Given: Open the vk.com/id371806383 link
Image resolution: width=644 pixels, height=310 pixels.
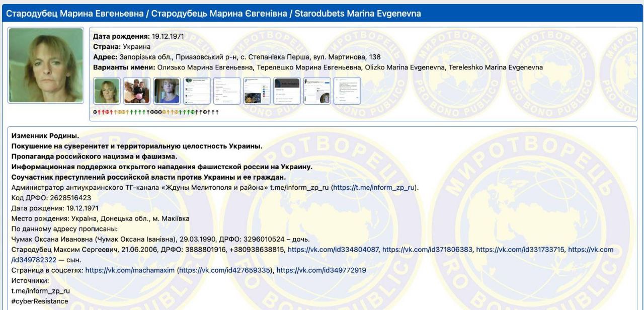Looking at the screenshot, I should point(427,250).
